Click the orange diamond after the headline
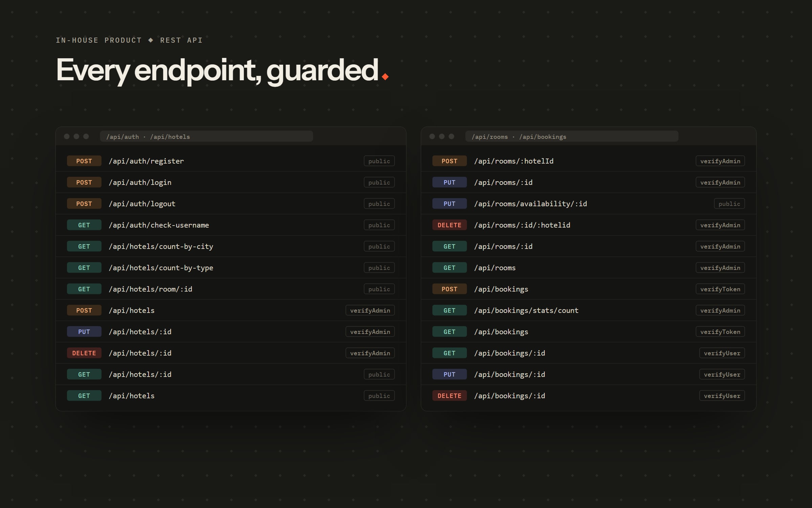The width and height of the screenshot is (812, 508). tap(385, 77)
